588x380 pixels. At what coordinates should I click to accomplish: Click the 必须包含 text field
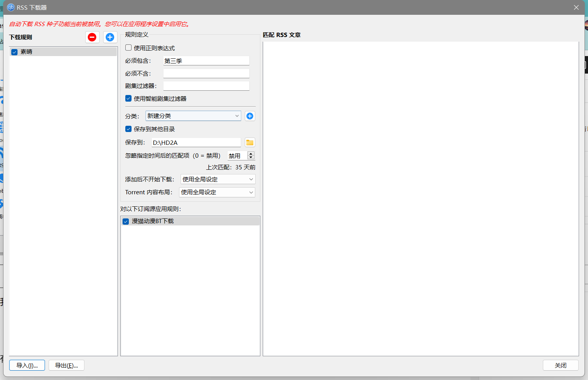point(206,61)
